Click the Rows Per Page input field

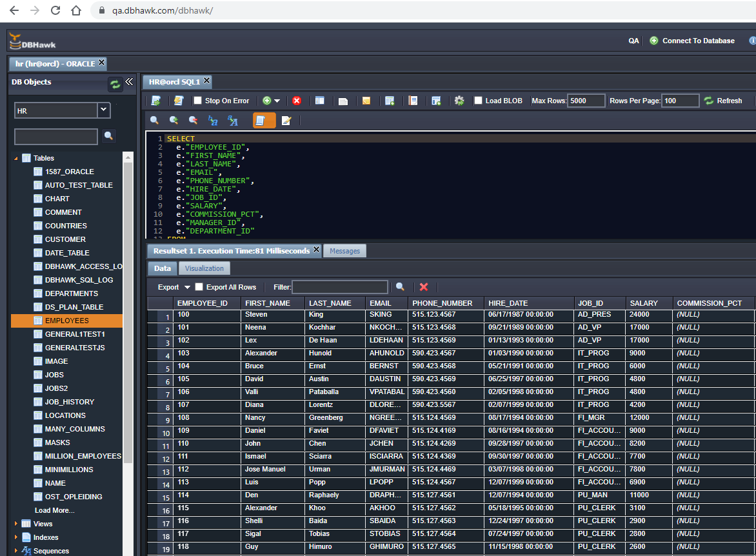coord(680,101)
